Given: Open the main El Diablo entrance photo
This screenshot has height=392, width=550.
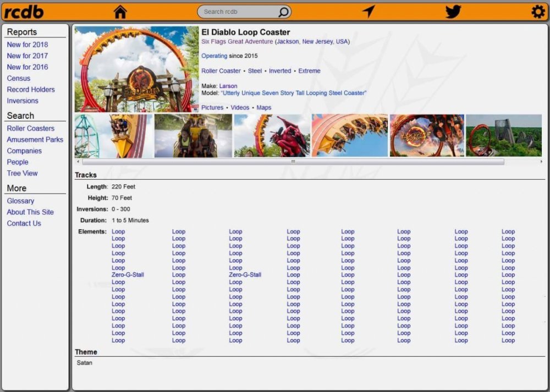Looking at the screenshot, I should (136, 69).
